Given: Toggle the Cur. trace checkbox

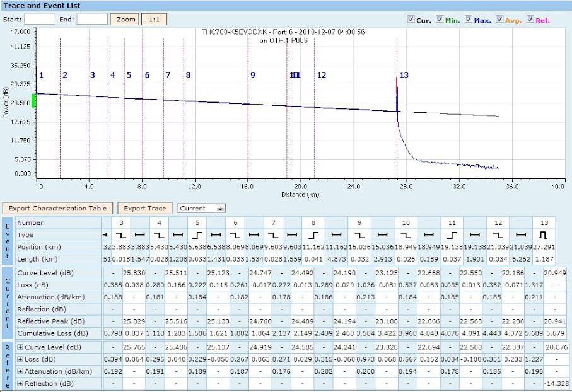Looking at the screenshot, I should pyautogui.click(x=411, y=20).
